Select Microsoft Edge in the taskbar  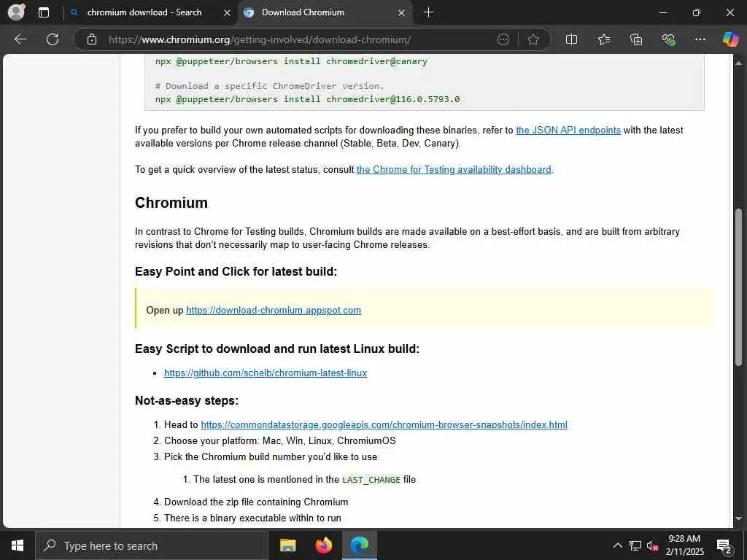tap(360, 545)
